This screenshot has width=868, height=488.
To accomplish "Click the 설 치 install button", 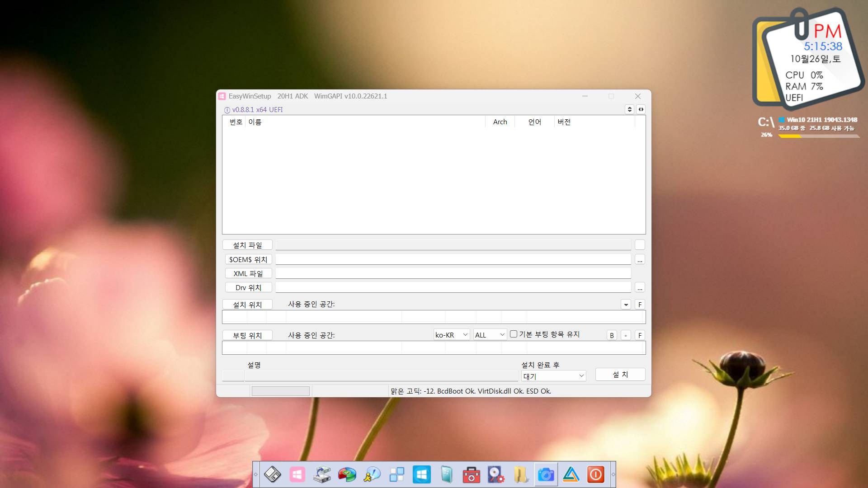I will [x=620, y=374].
